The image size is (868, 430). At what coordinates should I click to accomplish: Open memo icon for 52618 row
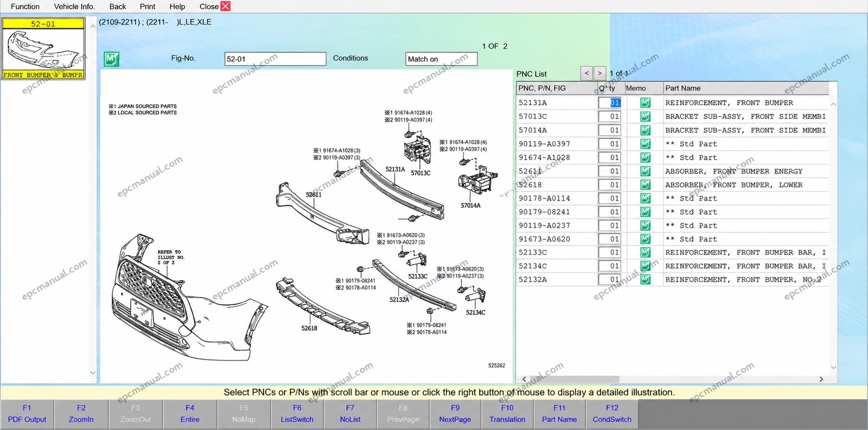645,185
